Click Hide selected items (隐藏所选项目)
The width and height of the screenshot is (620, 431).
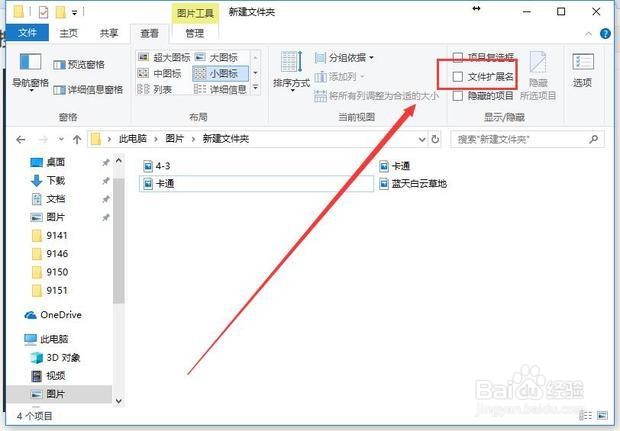[x=538, y=75]
